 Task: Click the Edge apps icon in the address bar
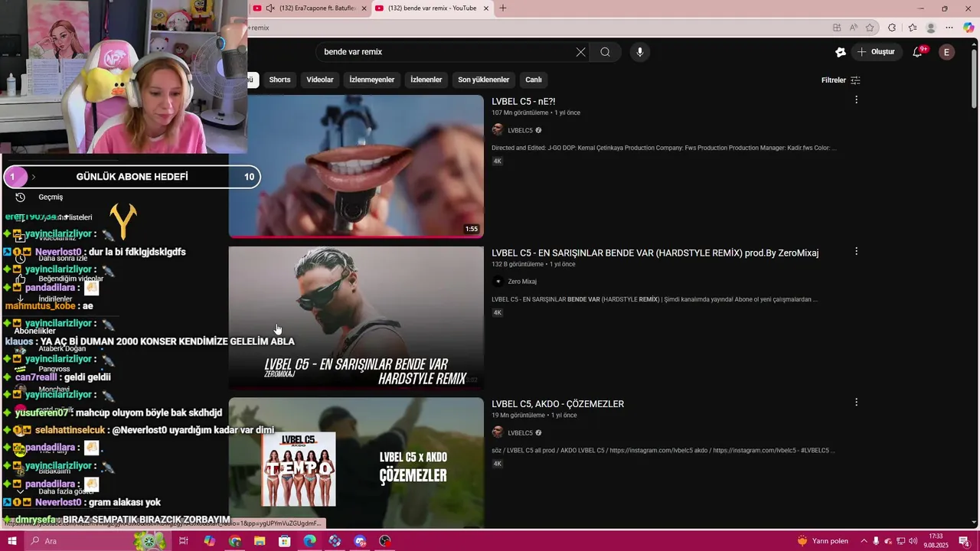pyautogui.click(x=837, y=28)
